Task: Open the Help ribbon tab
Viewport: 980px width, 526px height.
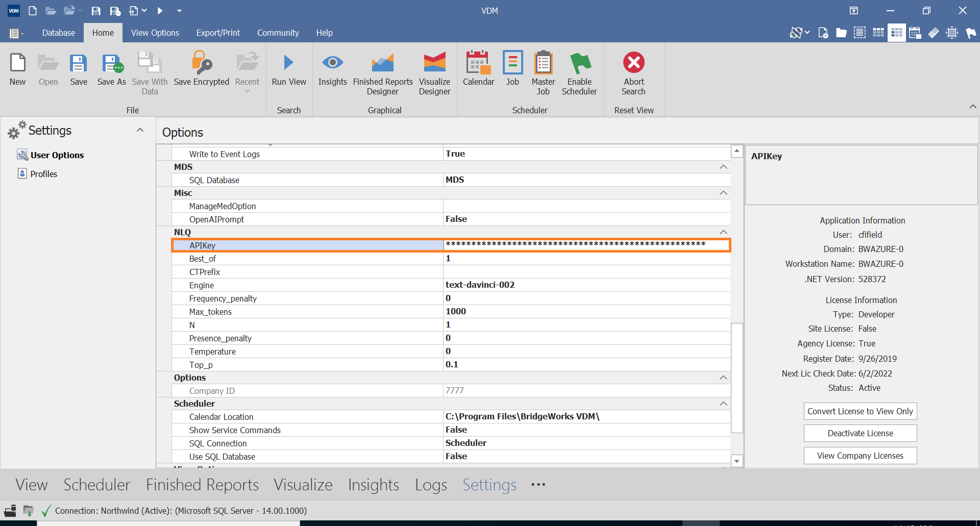Action: (324, 33)
